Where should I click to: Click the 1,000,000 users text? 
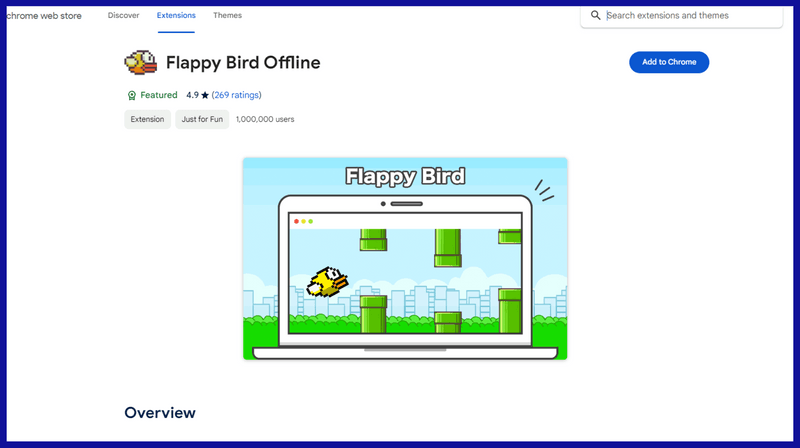coord(265,119)
